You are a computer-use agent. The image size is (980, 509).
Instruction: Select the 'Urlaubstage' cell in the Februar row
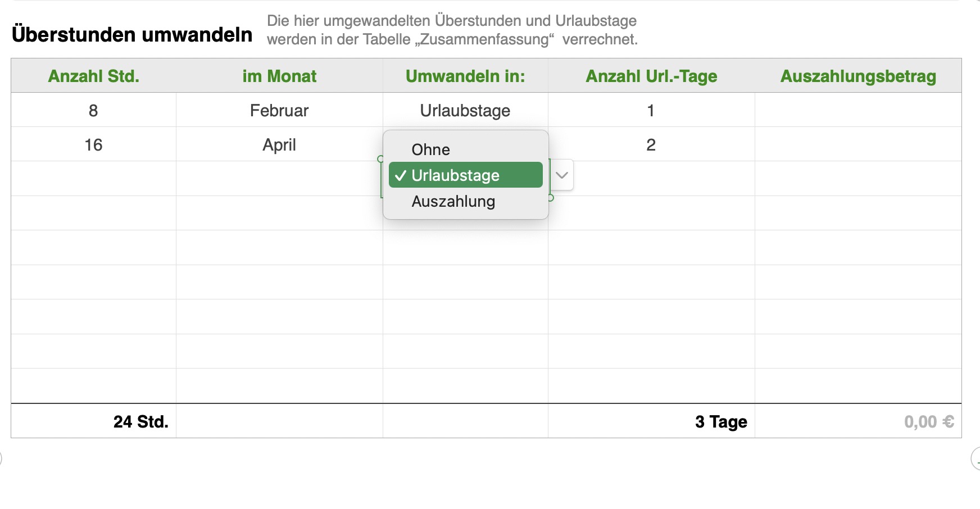click(x=465, y=110)
